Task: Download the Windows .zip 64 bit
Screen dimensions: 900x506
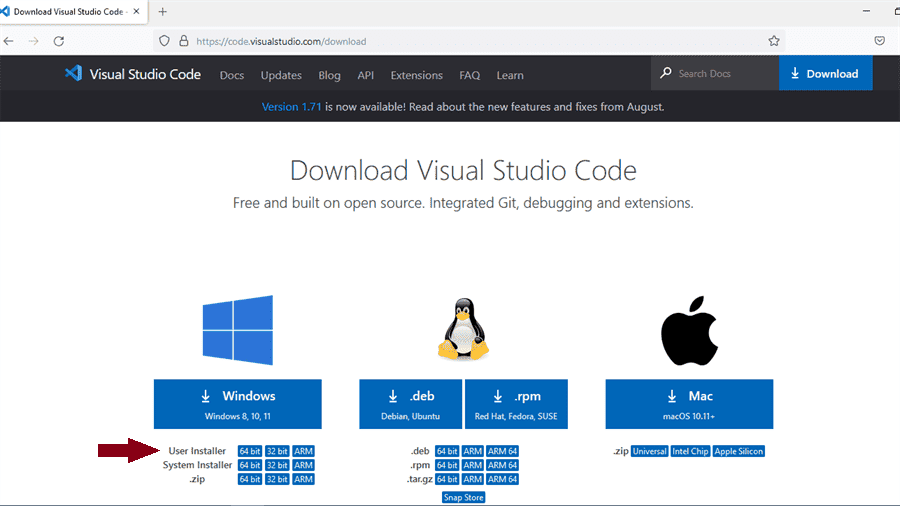Action: click(x=250, y=479)
